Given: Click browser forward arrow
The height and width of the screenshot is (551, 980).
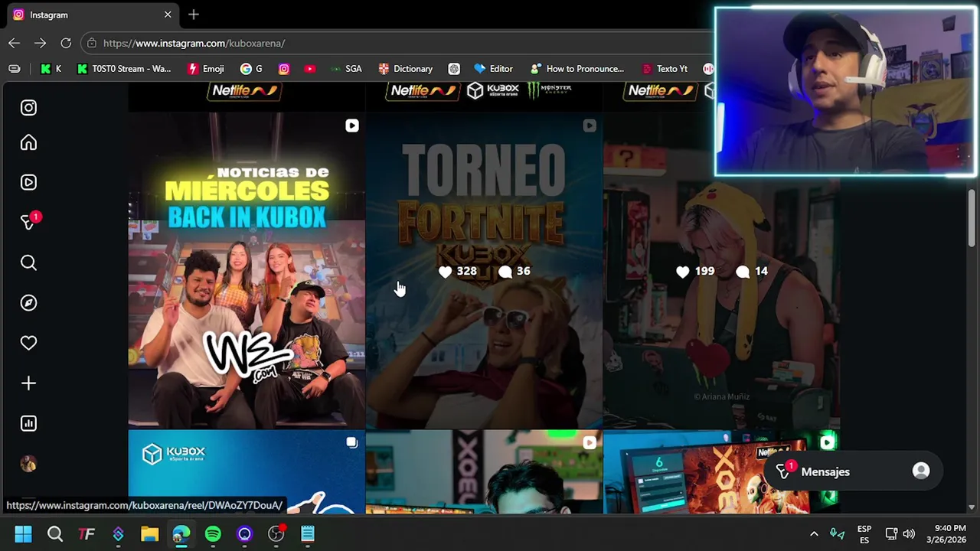Looking at the screenshot, I should [x=40, y=43].
